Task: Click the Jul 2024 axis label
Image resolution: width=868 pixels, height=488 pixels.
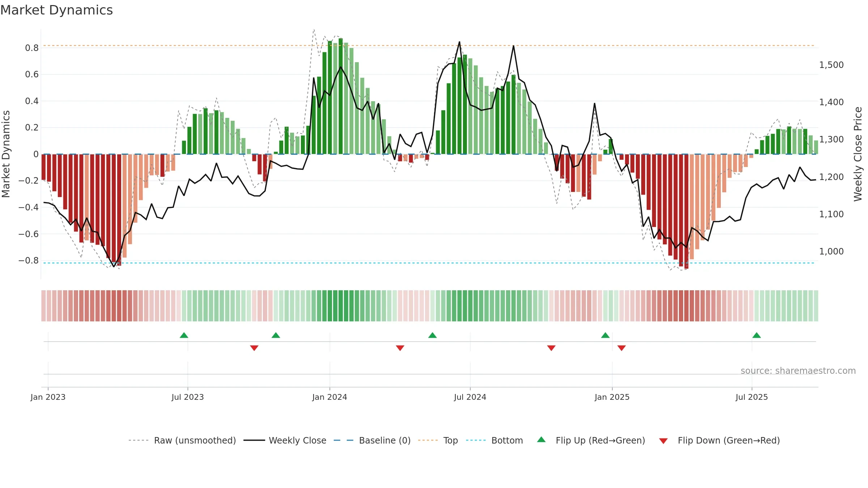Action: point(470,397)
